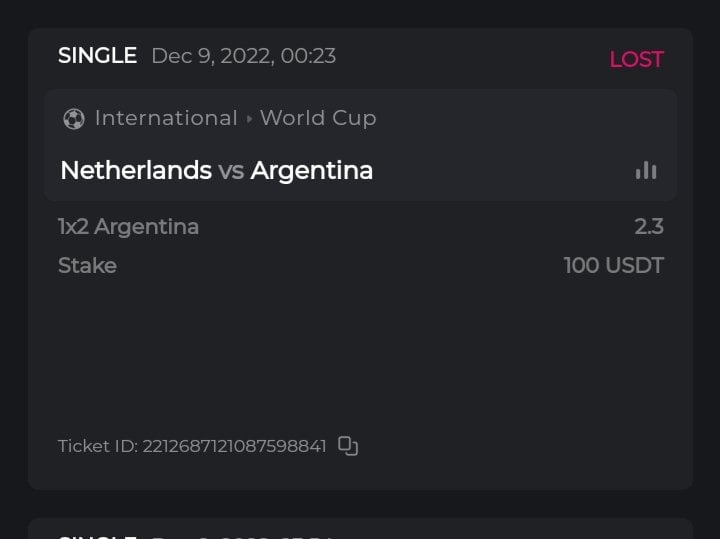Click the 2.3 odds value
720x539 pixels.
648,227
